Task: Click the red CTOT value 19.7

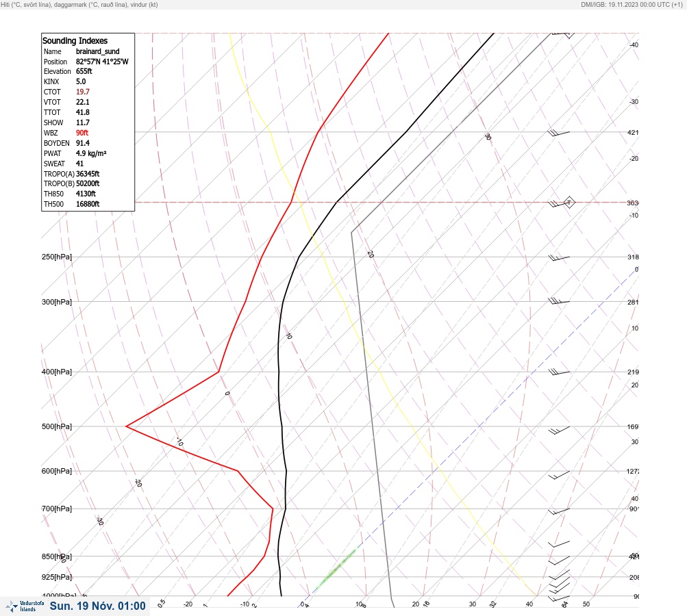Action: point(83,92)
